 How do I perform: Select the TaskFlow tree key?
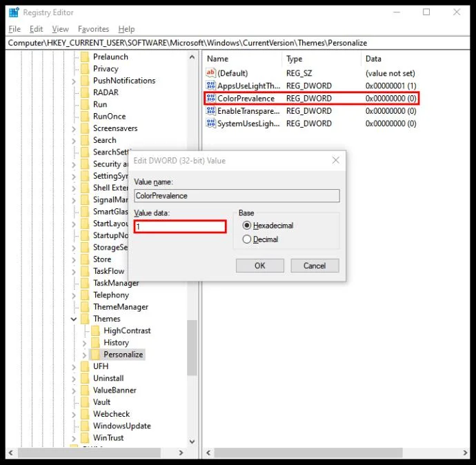[108, 270]
